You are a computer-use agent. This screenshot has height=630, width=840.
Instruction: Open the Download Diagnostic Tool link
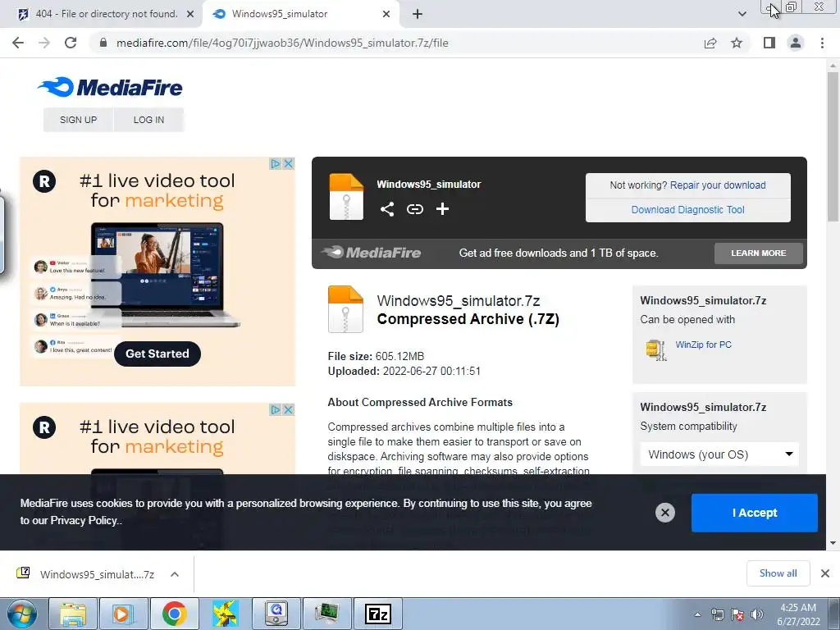pyautogui.click(x=688, y=209)
